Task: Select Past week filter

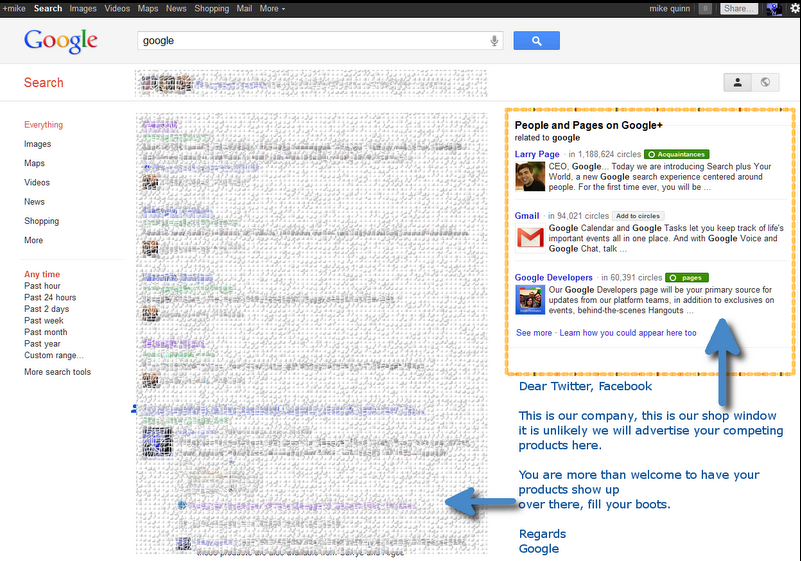Action: coord(44,320)
